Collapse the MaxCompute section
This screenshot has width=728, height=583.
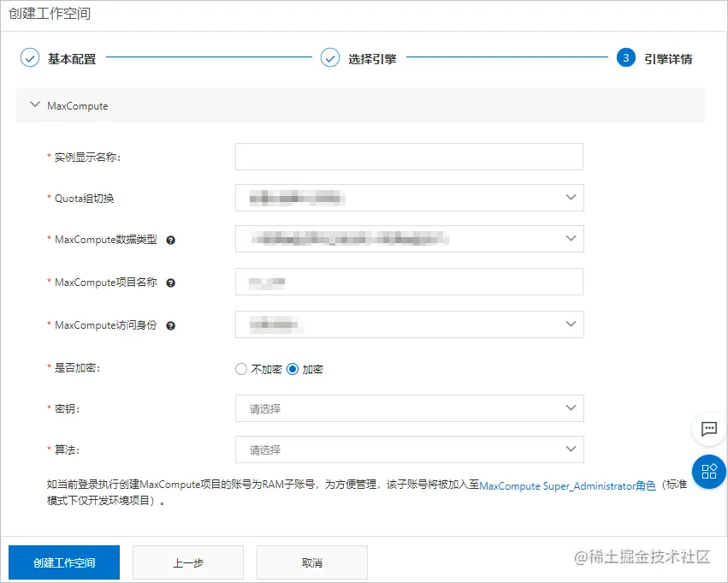tap(35, 105)
